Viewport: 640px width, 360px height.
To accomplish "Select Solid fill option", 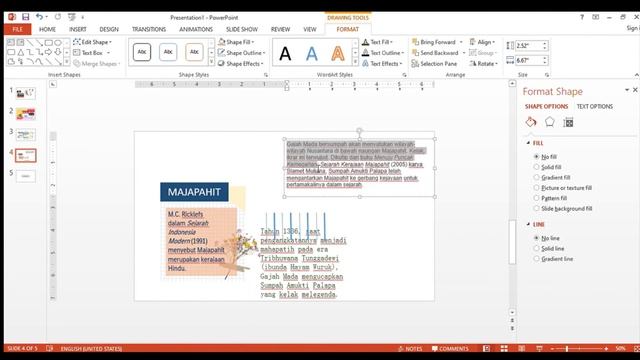I will tap(547, 167).
